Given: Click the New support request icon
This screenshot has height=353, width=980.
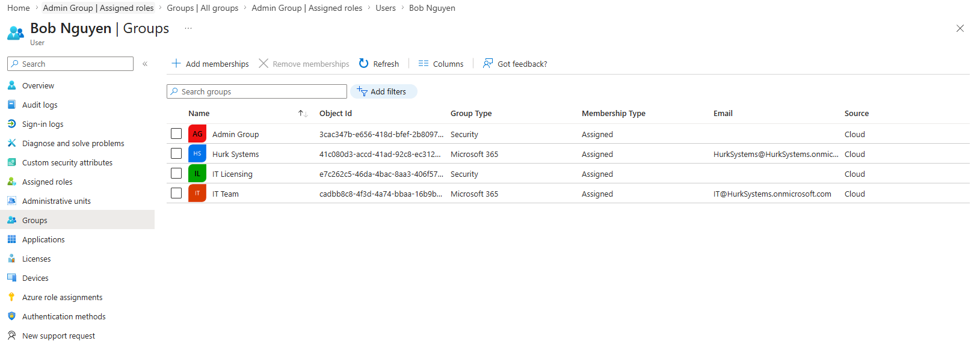Looking at the screenshot, I should [11, 336].
